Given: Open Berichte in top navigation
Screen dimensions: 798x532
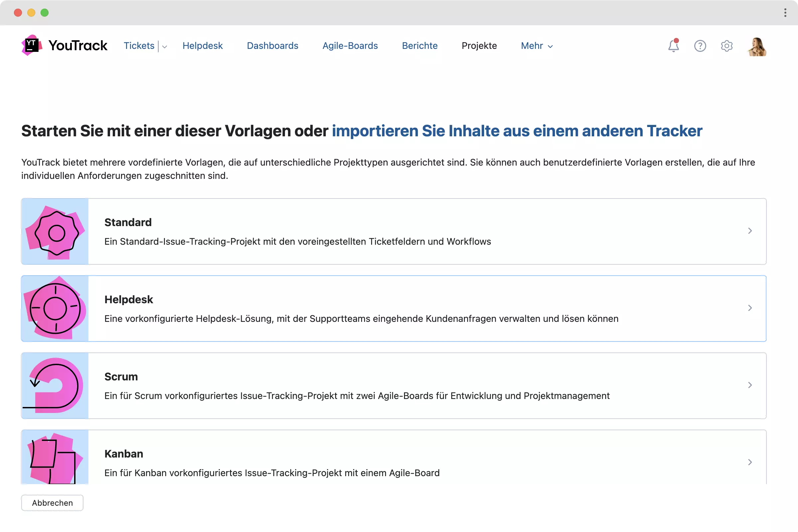Looking at the screenshot, I should tap(420, 46).
